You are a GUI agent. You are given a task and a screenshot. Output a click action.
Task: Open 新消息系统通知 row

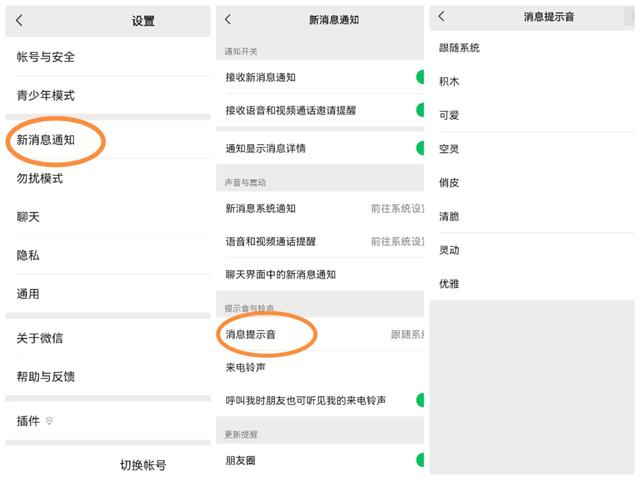pyautogui.click(x=320, y=209)
